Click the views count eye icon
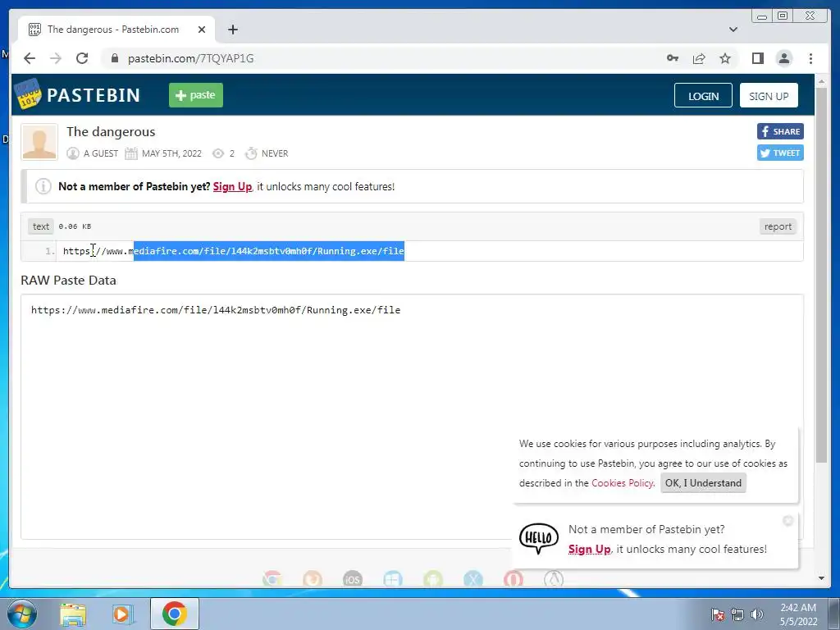840x630 pixels. pos(218,153)
